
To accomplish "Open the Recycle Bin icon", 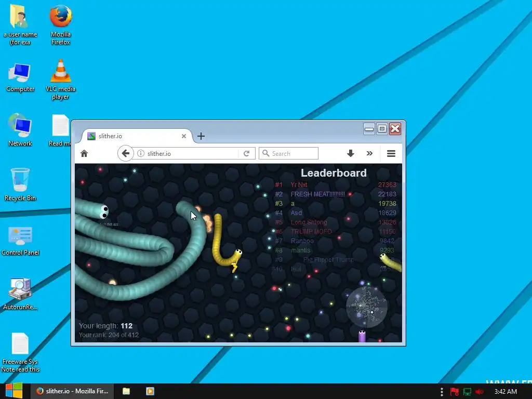I will coord(20,184).
